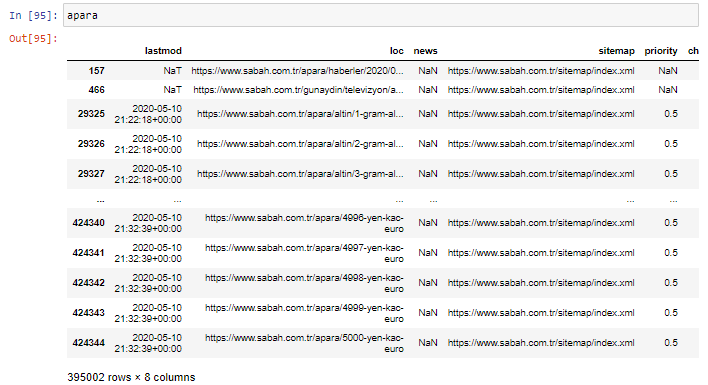
Task: Click the loc column header
Action: (x=396, y=51)
